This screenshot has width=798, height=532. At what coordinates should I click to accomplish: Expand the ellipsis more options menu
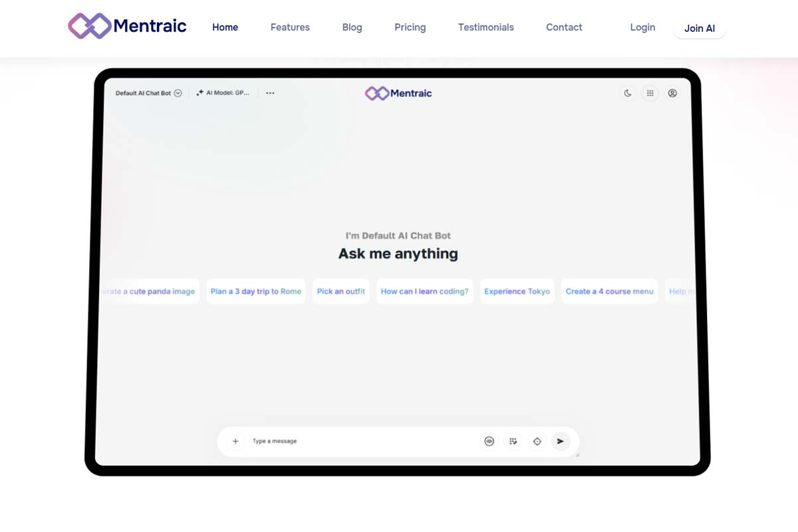pyautogui.click(x=270, y=93)
